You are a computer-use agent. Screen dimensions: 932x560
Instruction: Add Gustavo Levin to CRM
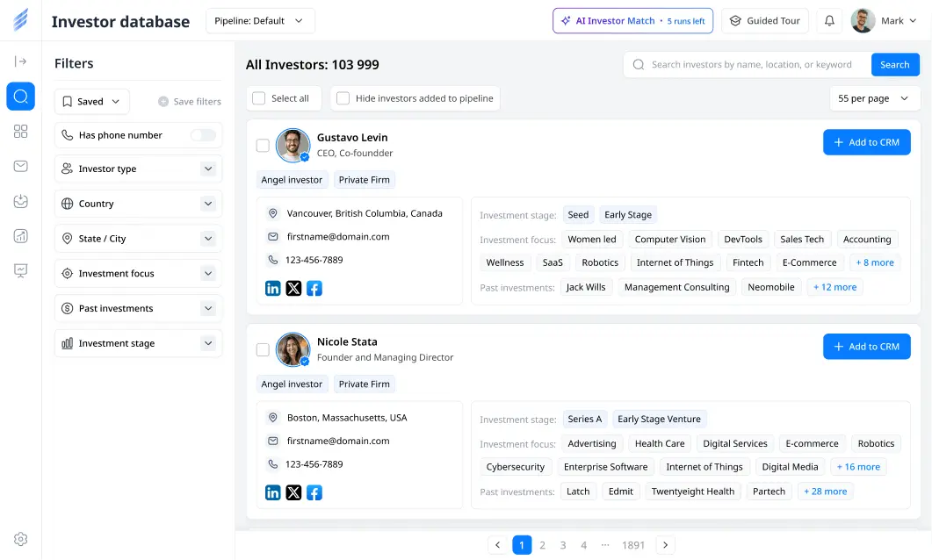867,142
